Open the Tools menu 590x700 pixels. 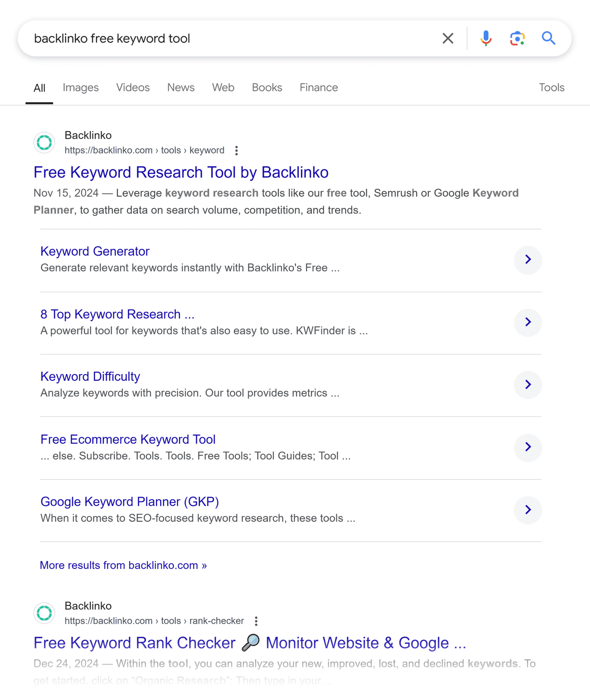(551, 87)
